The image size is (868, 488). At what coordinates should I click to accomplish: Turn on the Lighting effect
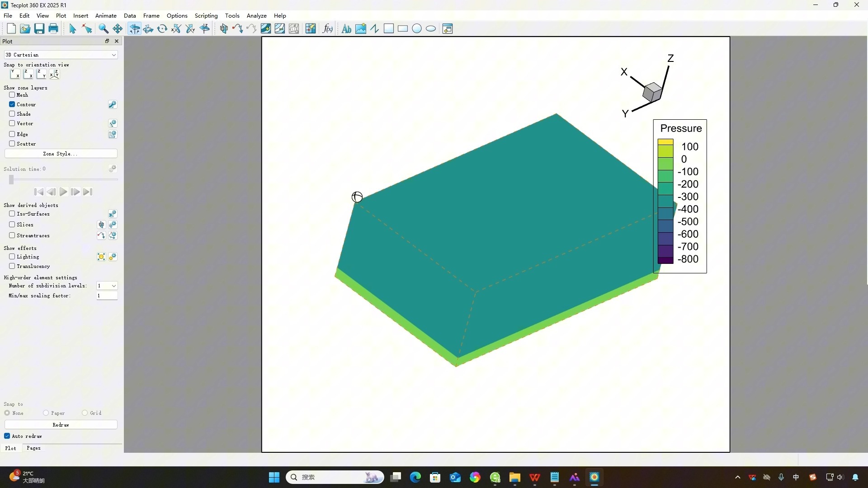12,257
